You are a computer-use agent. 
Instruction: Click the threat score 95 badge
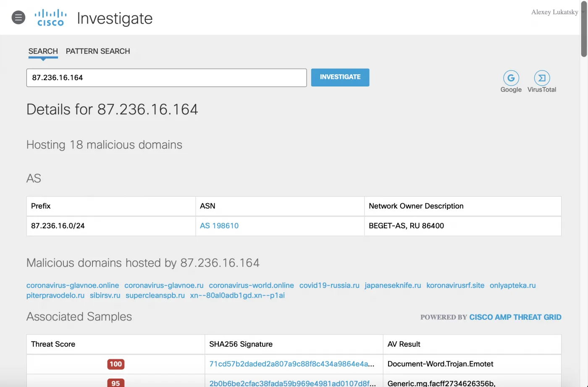tap(116, 383)
